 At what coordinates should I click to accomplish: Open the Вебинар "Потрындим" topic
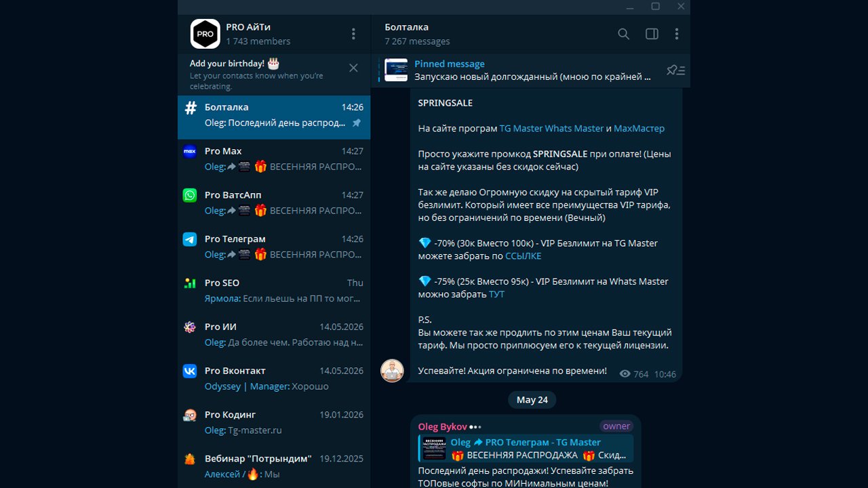[274, 467]
